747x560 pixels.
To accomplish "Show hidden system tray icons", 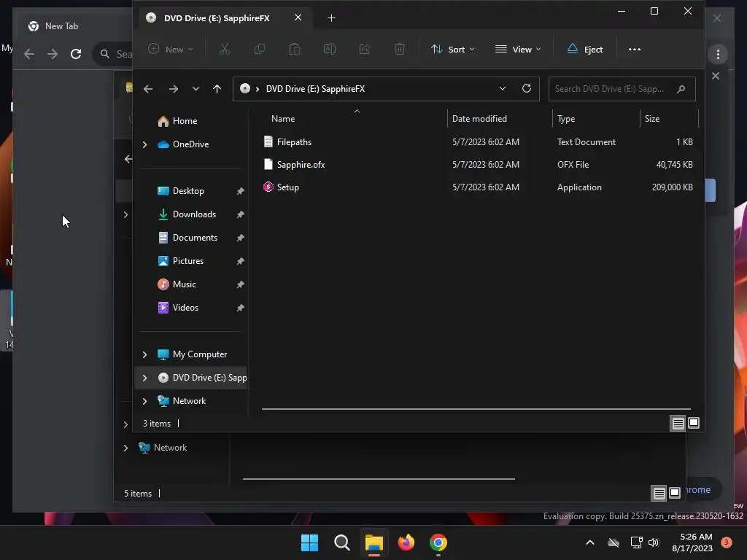I will pyautogui.click(x=589, y=542).
